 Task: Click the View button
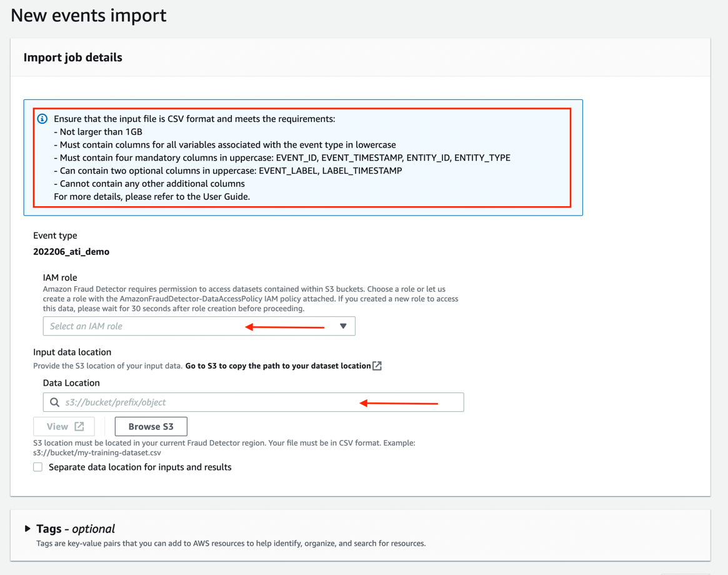click(64, 426)
